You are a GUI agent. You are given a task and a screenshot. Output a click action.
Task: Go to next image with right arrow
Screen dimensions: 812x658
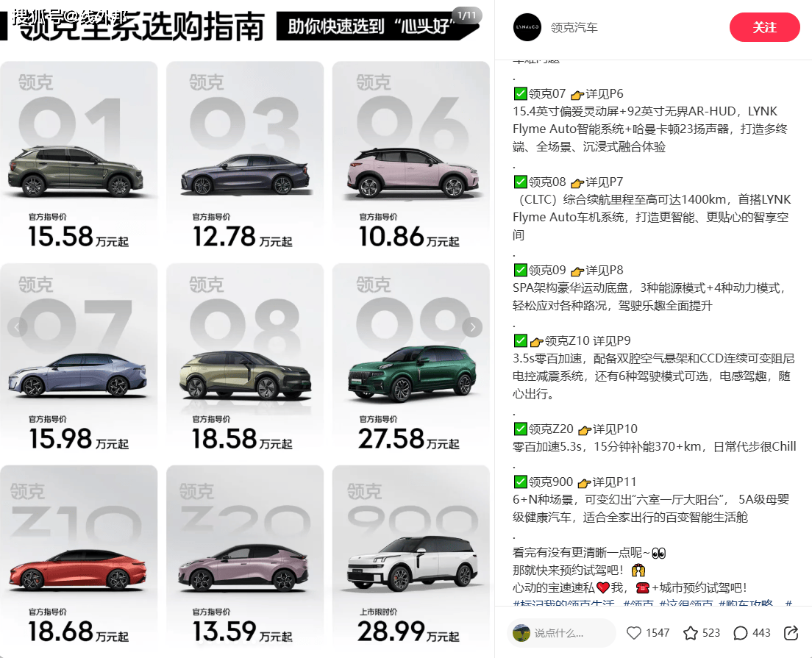pos(471,326)
